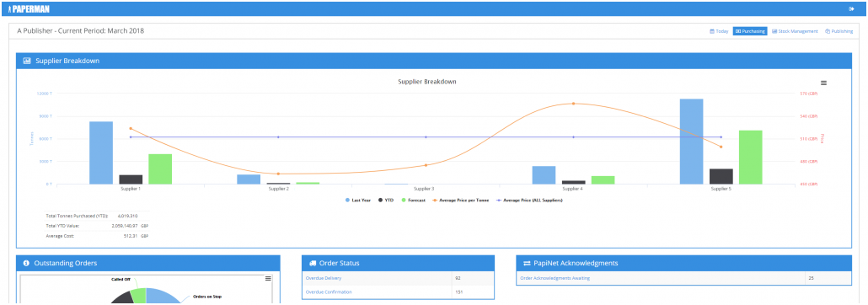Click the sign-out icon in header
The height and width of the screenshot is (305, 868).
pyautogui.click(x=851, y=9)
